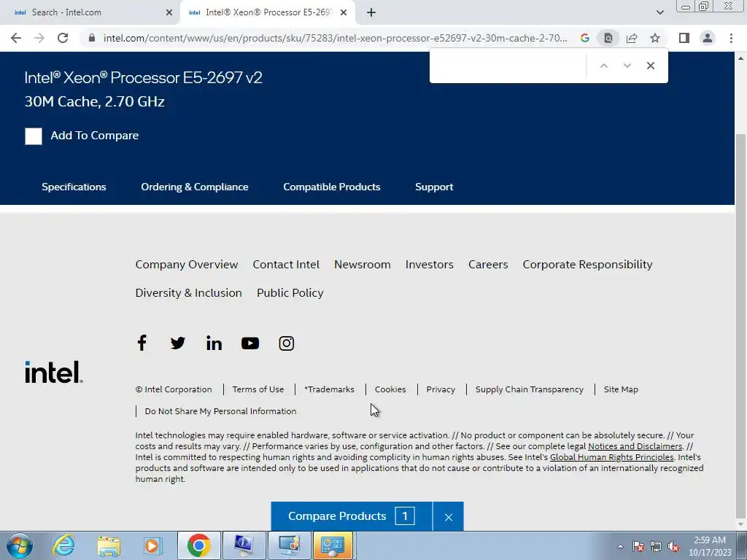Open the Site Map link

click(621, 389)
